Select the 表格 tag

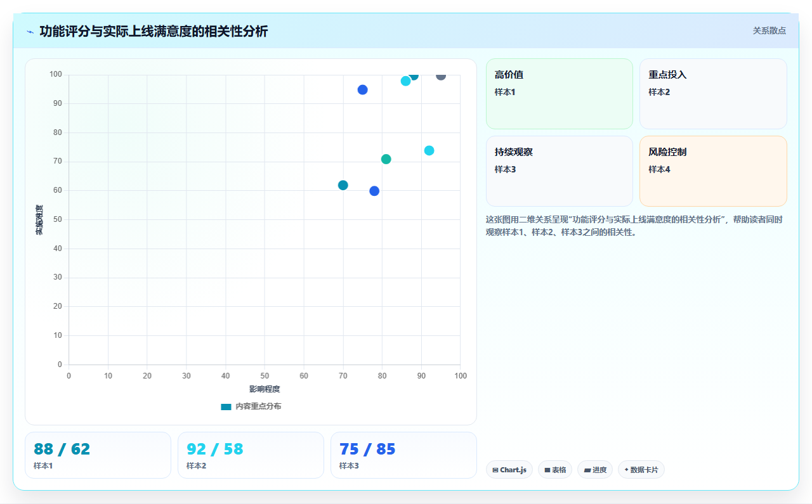tap(555, 470)
